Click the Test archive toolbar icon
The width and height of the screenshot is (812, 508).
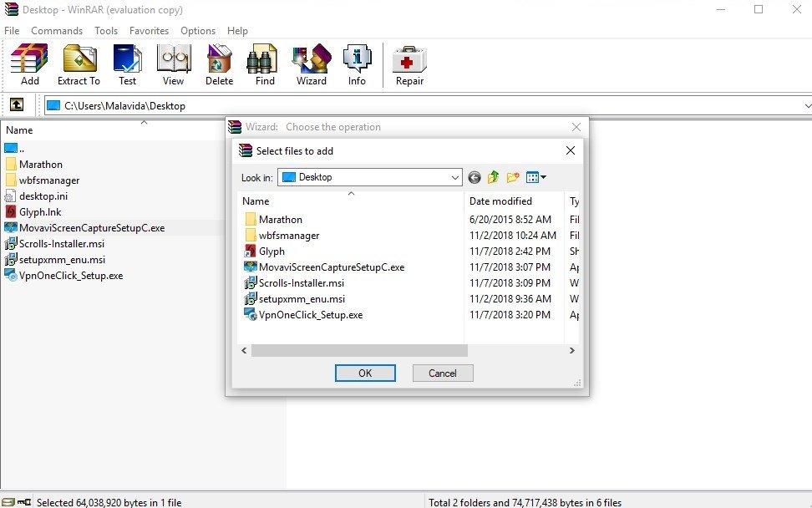(127, 58)
